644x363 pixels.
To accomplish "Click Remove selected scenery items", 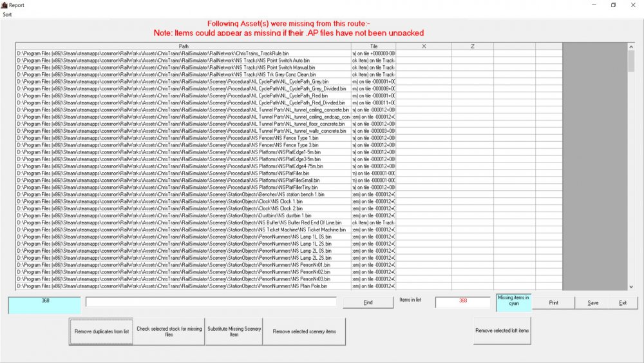I will point(304,331).
